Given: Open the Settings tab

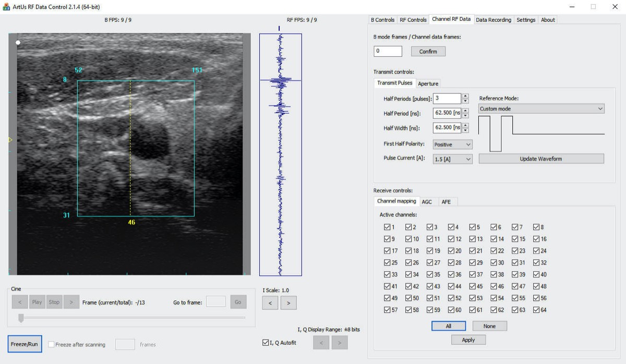Looking at the screenshot, I should click(526, 20).
